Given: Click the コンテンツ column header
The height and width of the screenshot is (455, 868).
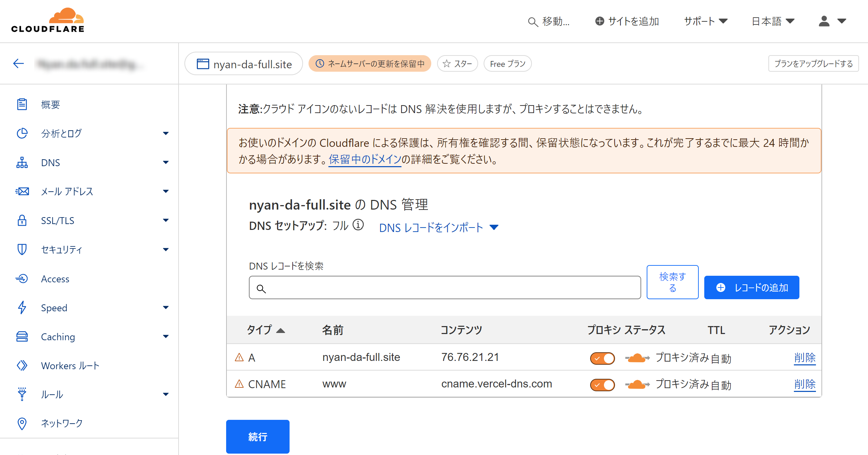Looking at the screenshot, I should coord(461,330).
